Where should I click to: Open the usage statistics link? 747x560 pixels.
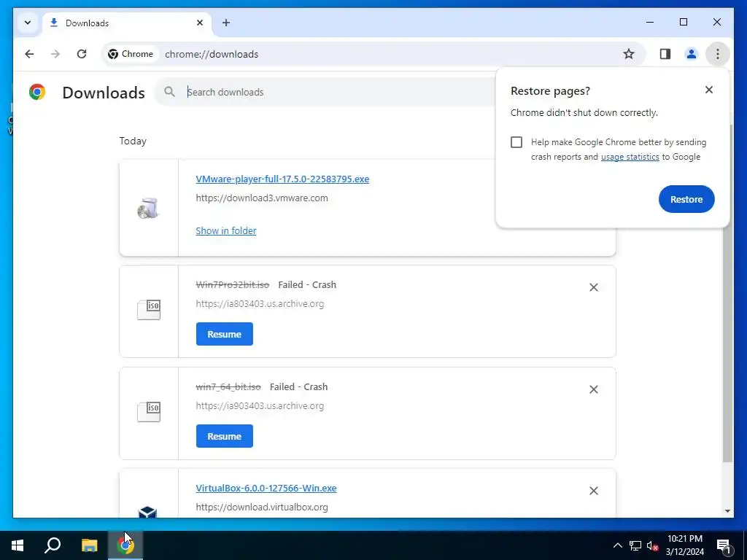pyautogui.click(x=630, y=157)
